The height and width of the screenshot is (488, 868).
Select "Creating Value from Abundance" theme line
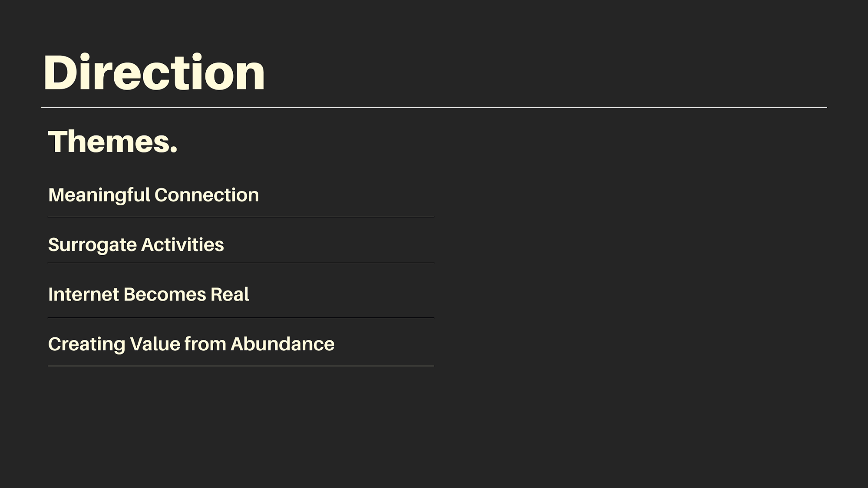click(x=191, y=344)
